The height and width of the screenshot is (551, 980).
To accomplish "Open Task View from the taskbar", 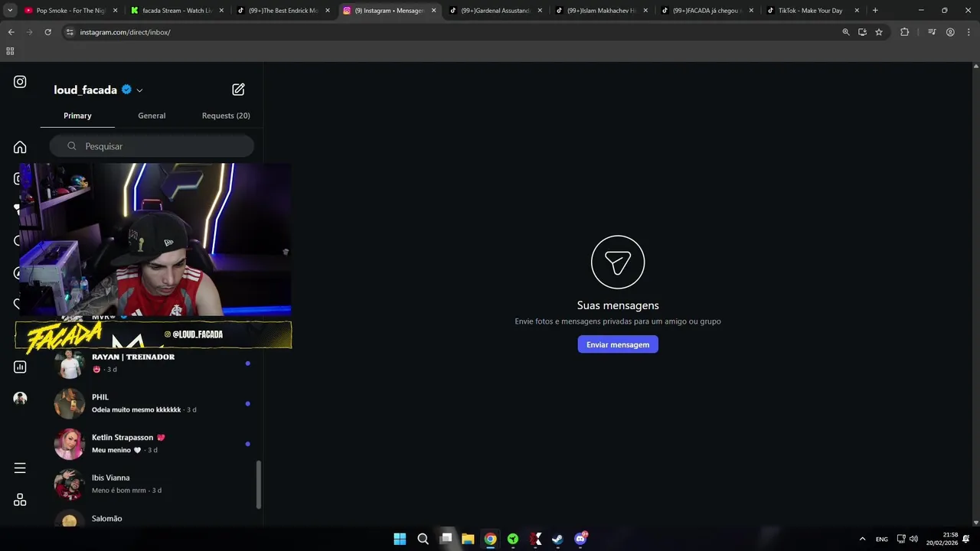I will tap(446, 539).
